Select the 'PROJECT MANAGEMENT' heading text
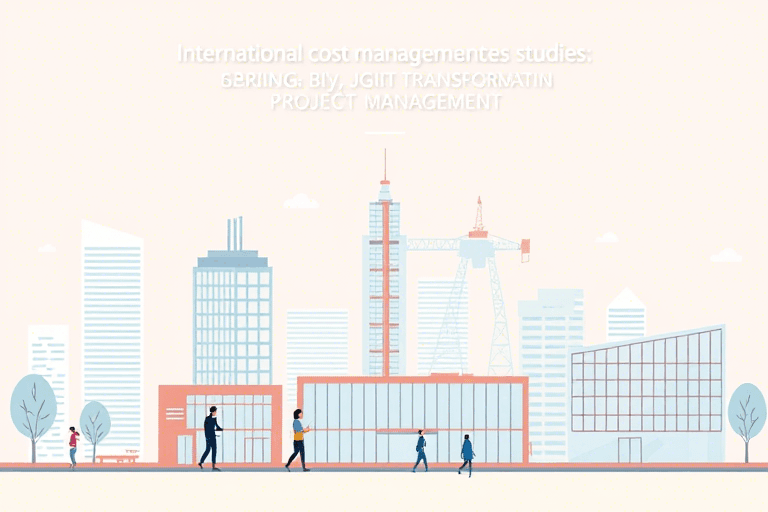The image size is (768, 512). (384, 103)
